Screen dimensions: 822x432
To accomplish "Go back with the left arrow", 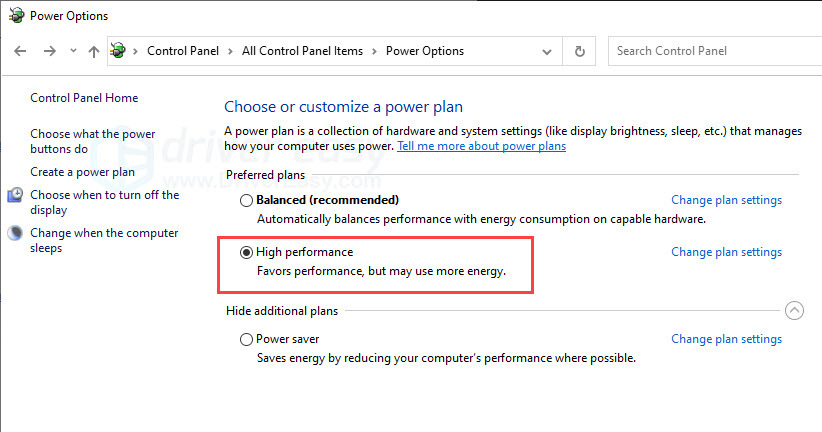I will pyautogui.click(x=20, y=51).
